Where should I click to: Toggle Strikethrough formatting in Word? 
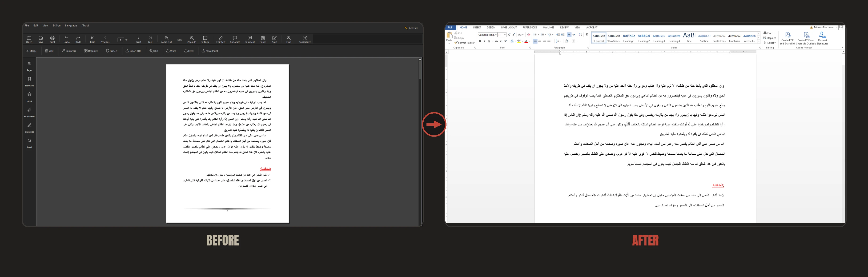[x=496, y=41]
